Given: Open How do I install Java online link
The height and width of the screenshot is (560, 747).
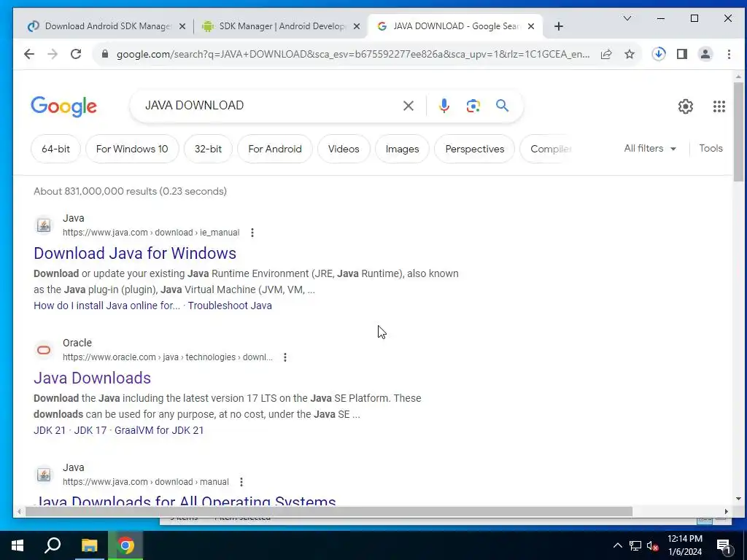Looking at the screenshot, I should coord(107,306).
